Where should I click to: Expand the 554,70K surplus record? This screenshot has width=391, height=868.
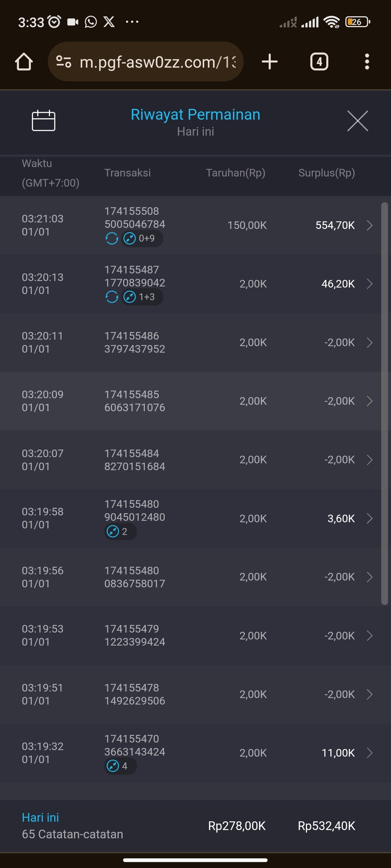point(369,225)
